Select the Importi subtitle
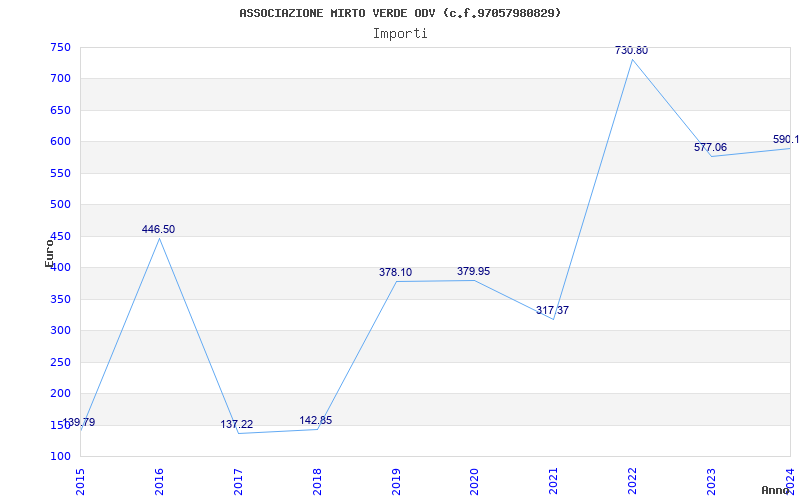Image resolution: width=800 pixels, height=500 pixels. coord(400,34)
